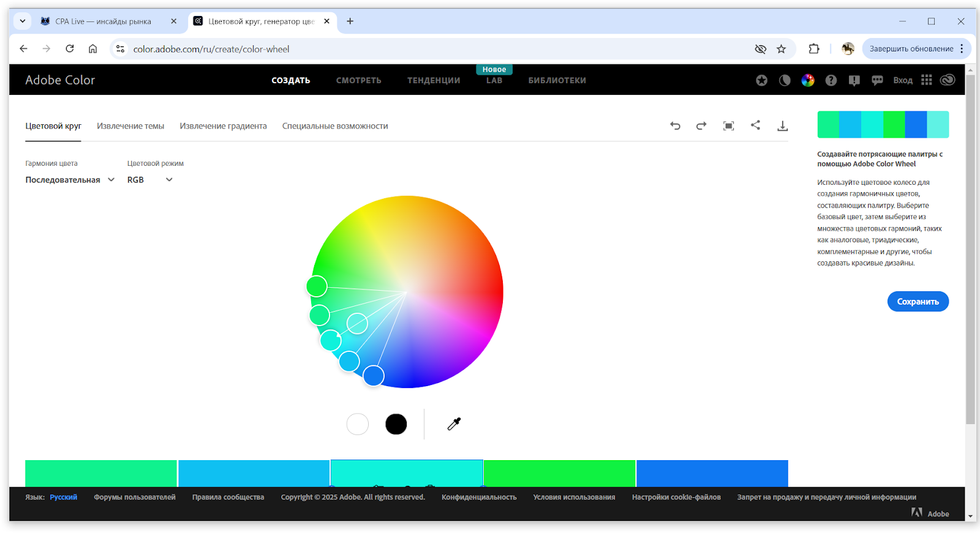Viewport: 980px width, 533px height.
Task: Go back to previous page
Action: [23, 48]
